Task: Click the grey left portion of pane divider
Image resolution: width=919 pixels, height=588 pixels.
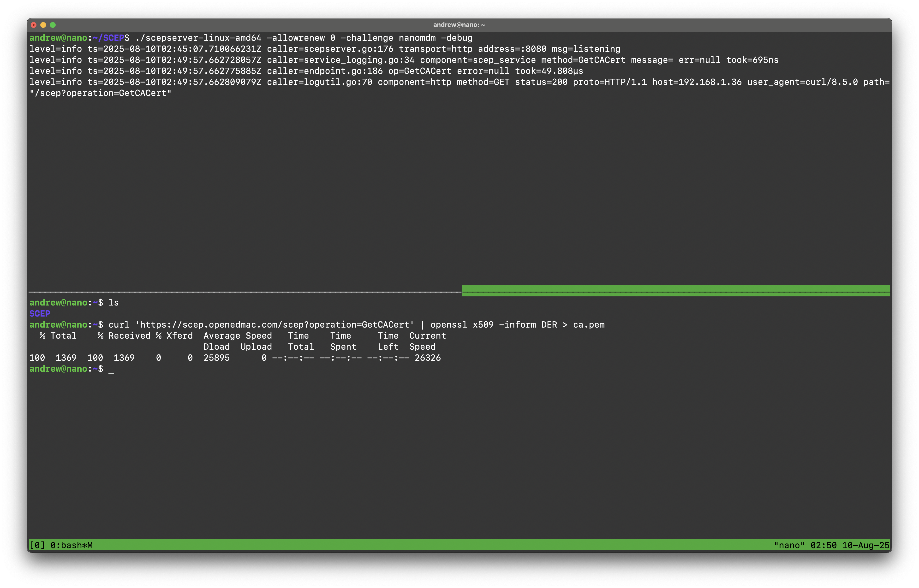Action: click(x=245, y=292)
